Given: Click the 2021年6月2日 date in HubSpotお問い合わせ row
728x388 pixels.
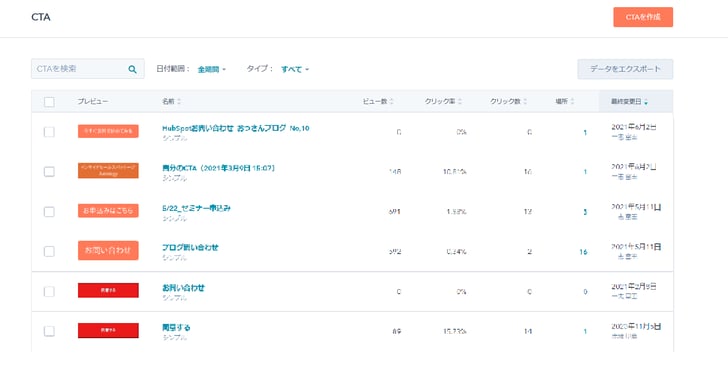Looking at the screenshot, I should [x=634, y=127].
